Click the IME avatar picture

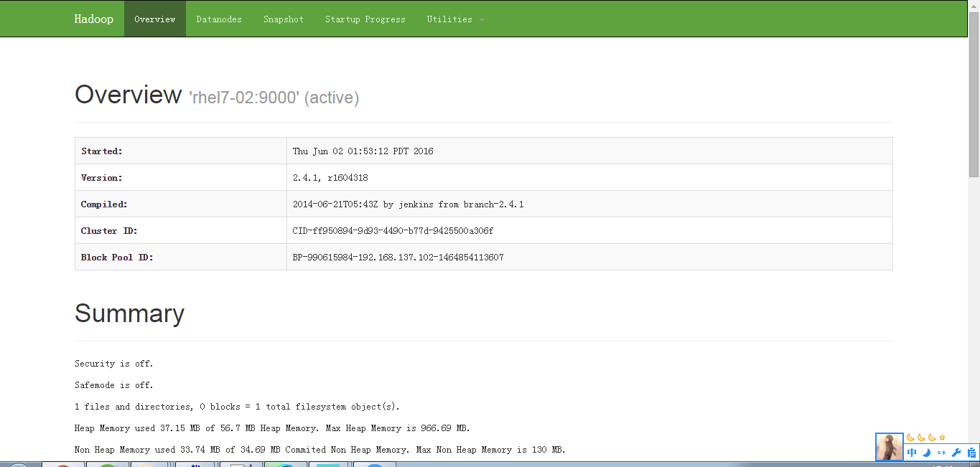890,447
